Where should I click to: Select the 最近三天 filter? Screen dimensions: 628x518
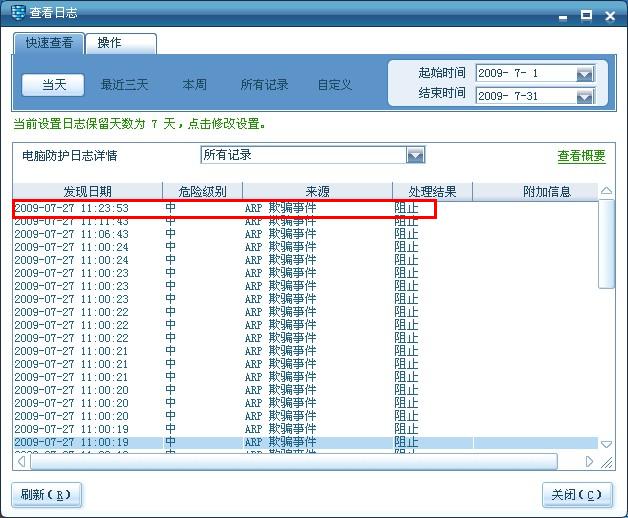(124, 85)
